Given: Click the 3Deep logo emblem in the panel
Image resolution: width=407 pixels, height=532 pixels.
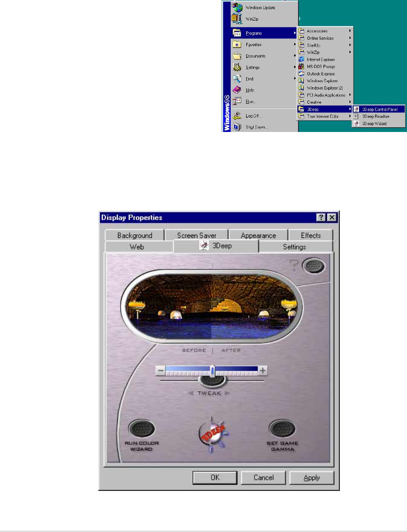Looking at the screenshot, I should (x=212, y=434).
